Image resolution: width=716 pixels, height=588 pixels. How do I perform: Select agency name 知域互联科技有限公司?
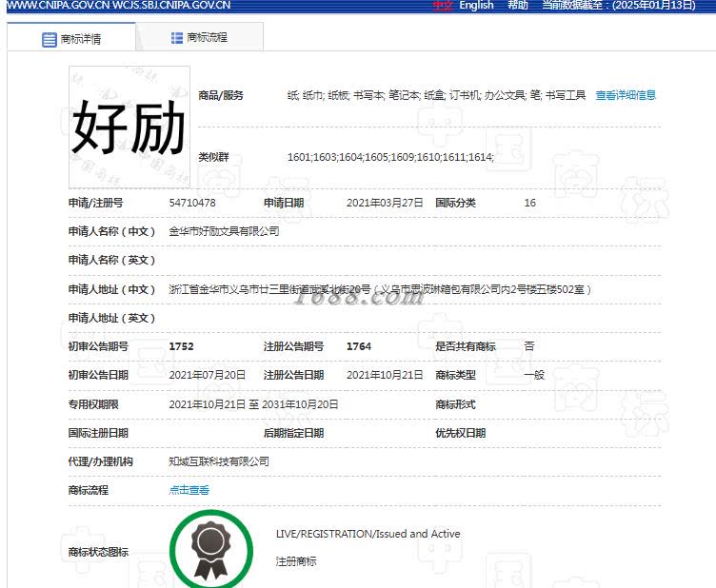click(219, 461)
